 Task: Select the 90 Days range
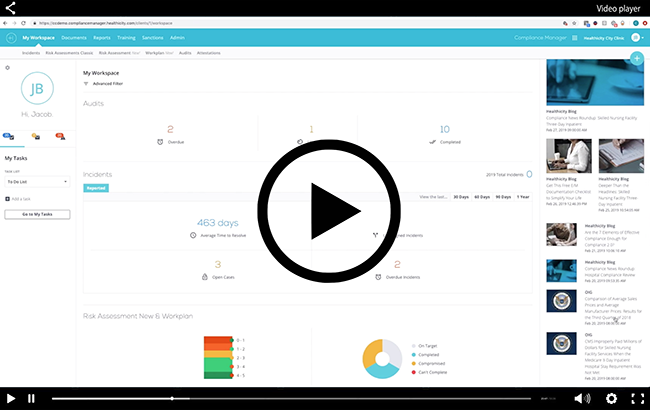point(503,197)
